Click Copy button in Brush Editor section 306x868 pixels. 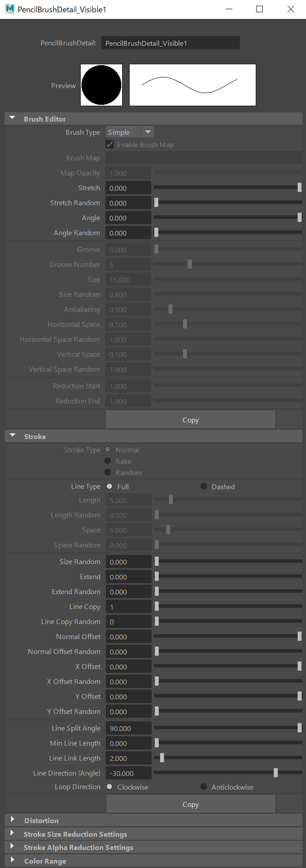[190, 420]
